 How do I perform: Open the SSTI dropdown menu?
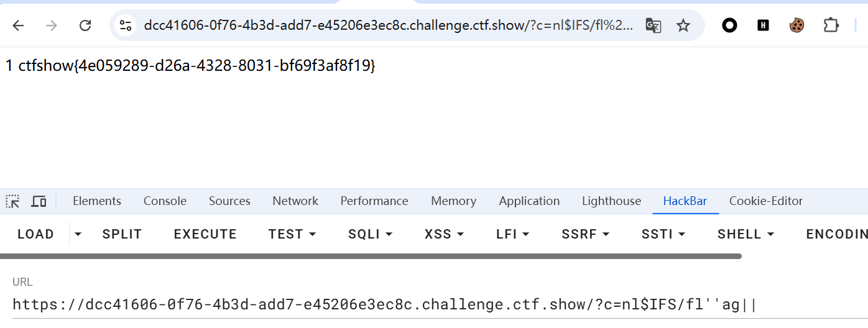pyautogui.click(x=663, y=234)
